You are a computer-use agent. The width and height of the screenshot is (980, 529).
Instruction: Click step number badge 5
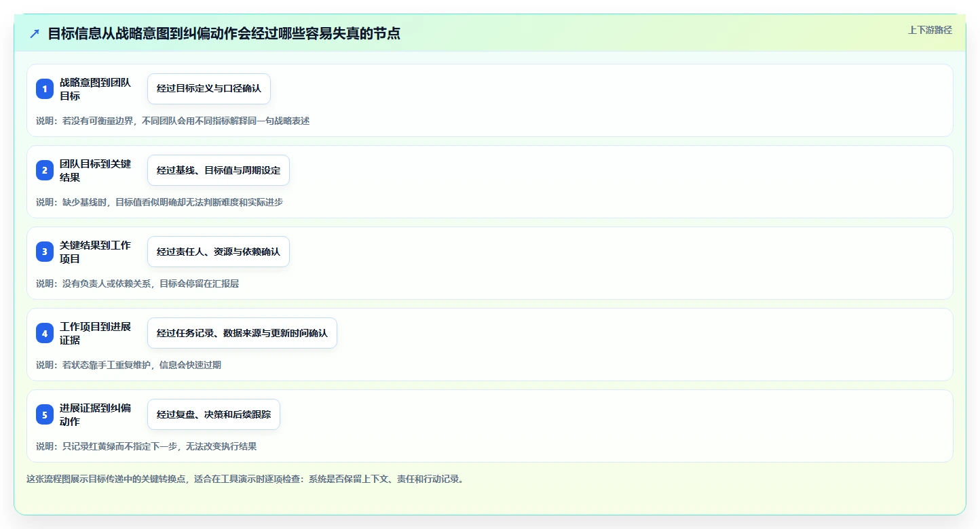coord(45,414)
